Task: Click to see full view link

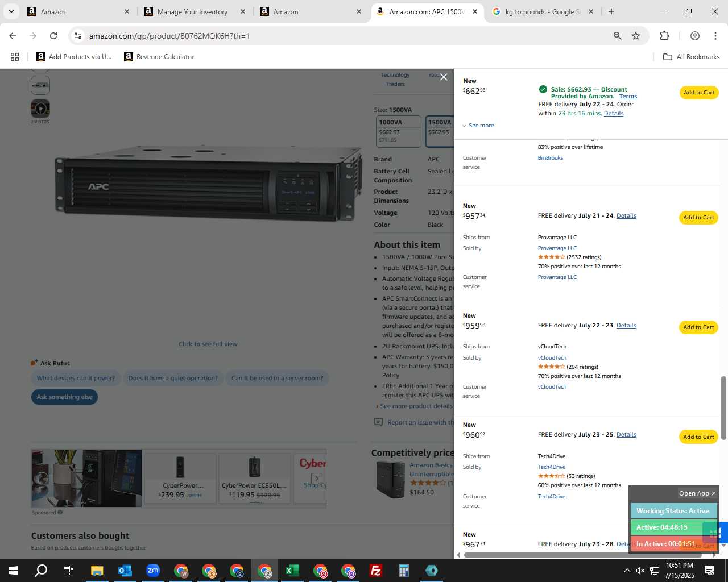Action: [x=208, y=344]
